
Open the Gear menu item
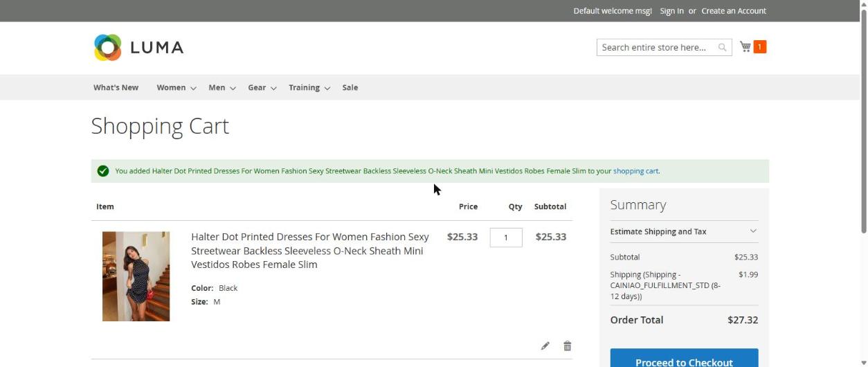(x=257, y=87)
